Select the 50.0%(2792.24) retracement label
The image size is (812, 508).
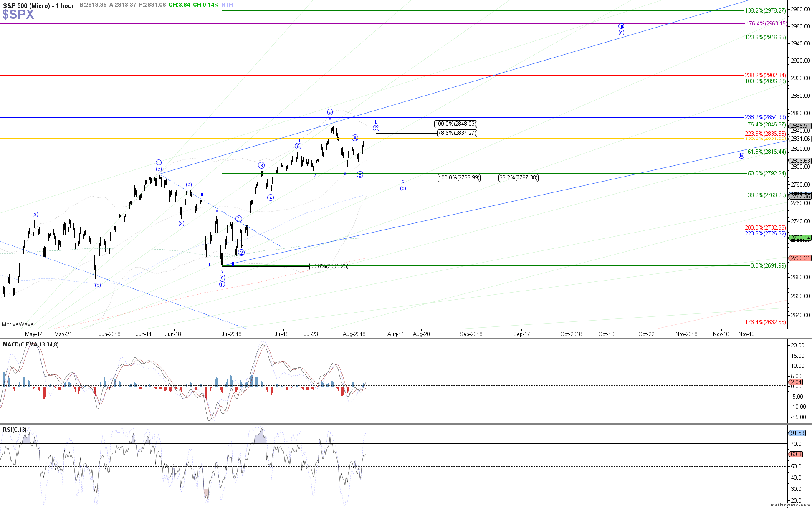pos(766,174)
